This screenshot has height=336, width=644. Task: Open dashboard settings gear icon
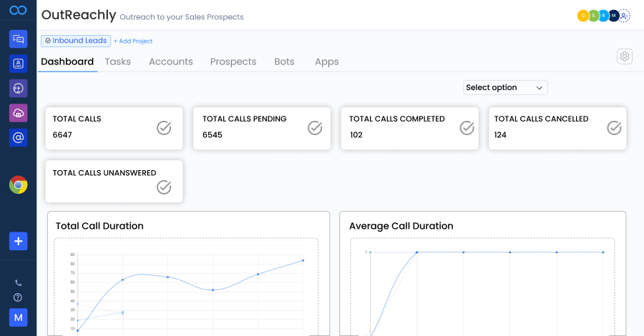click(624, 56)
